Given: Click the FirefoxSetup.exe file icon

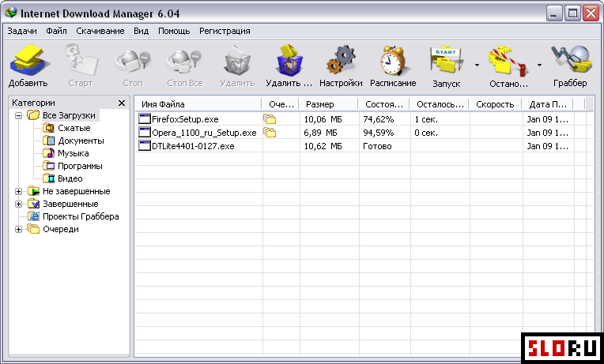Looking at the screenshot, I should [x=145, y=119].
